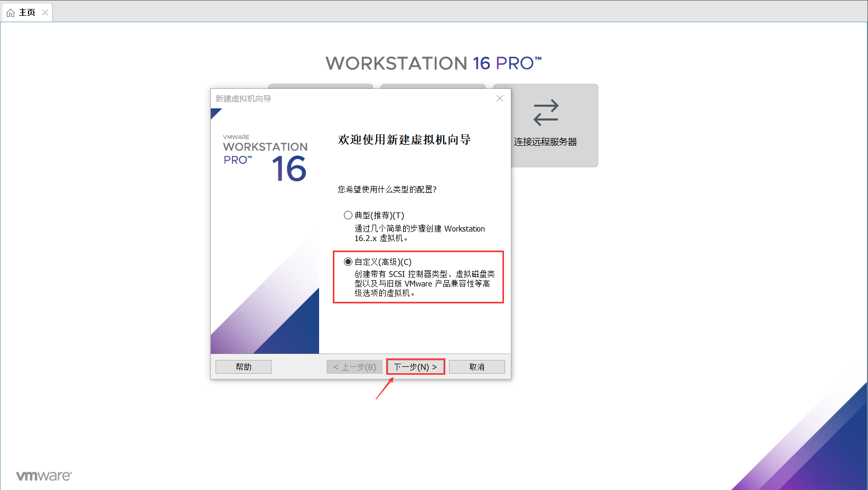Image resolution: width=868 pixels, height=490 pixels.
Task: Click the blue corner triangle in the wizard
Action: pos(215,112)
